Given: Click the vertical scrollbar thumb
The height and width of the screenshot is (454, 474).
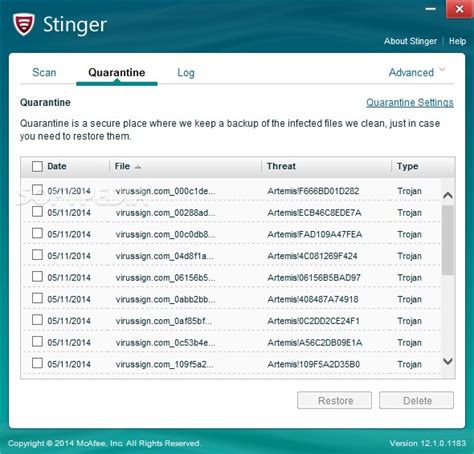Looking at the screenshot, I should click(448, 240).
